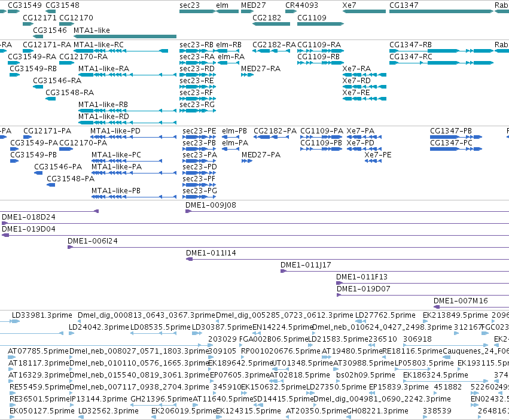Click protein sec23-PE
The image size is (509, 420).
(199, 137)
